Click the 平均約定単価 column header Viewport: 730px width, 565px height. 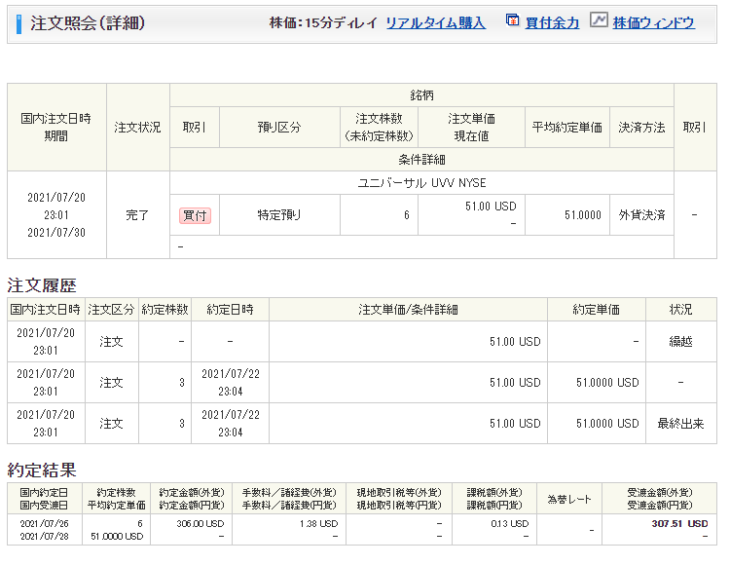tap(567, 128)
